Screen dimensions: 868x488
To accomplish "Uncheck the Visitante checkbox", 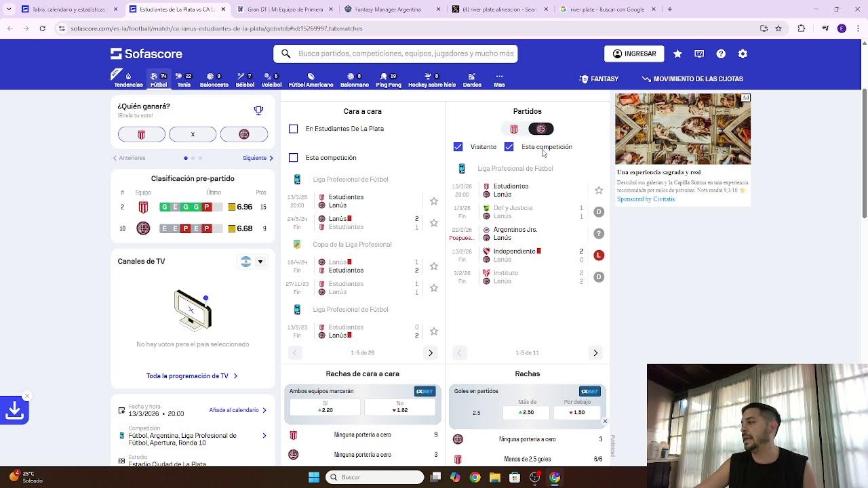I will pos(458,147).
